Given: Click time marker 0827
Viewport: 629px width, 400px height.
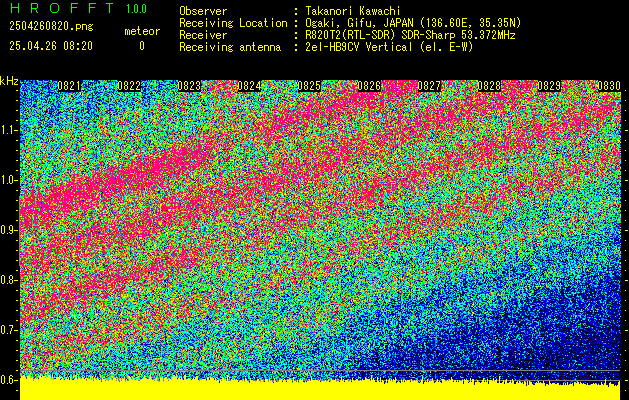Looking at the screenshot, I should click(430, 86).
